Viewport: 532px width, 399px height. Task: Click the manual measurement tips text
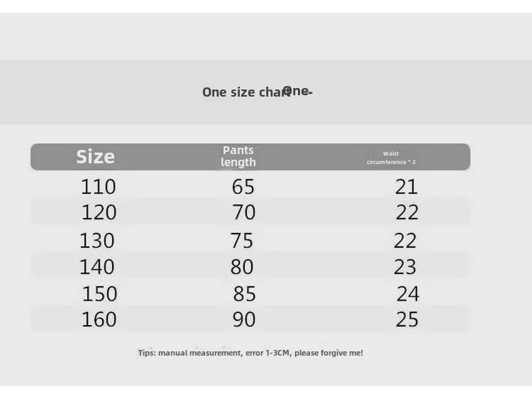tap(250, 353)
